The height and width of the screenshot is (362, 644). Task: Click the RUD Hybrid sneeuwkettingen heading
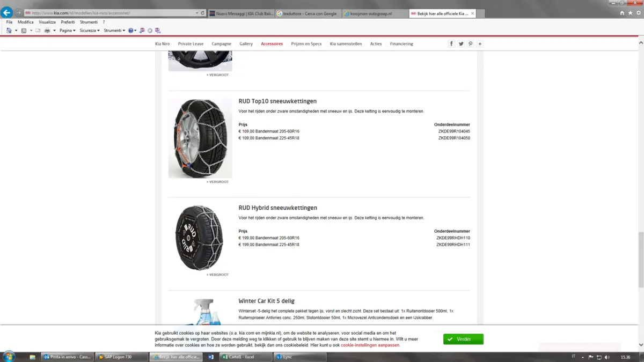click(278, 208)
